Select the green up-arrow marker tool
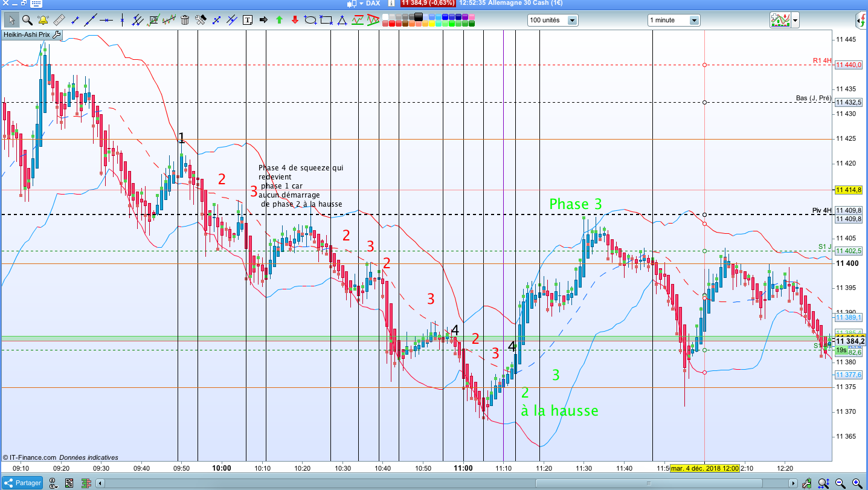This screenshot has width=868, height=490. (x=279, y=20)
